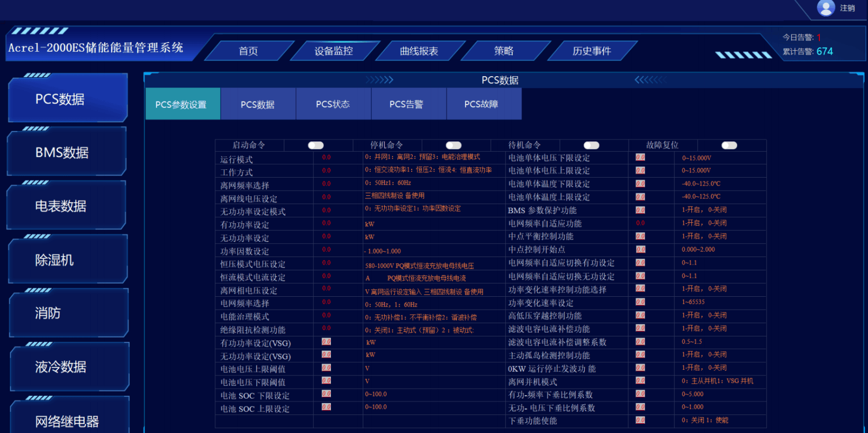This screenshot has width=868, height=433.
Task: Toggle the 故障复位 switch
Action: pyautogui.click(x=729, y=146)
